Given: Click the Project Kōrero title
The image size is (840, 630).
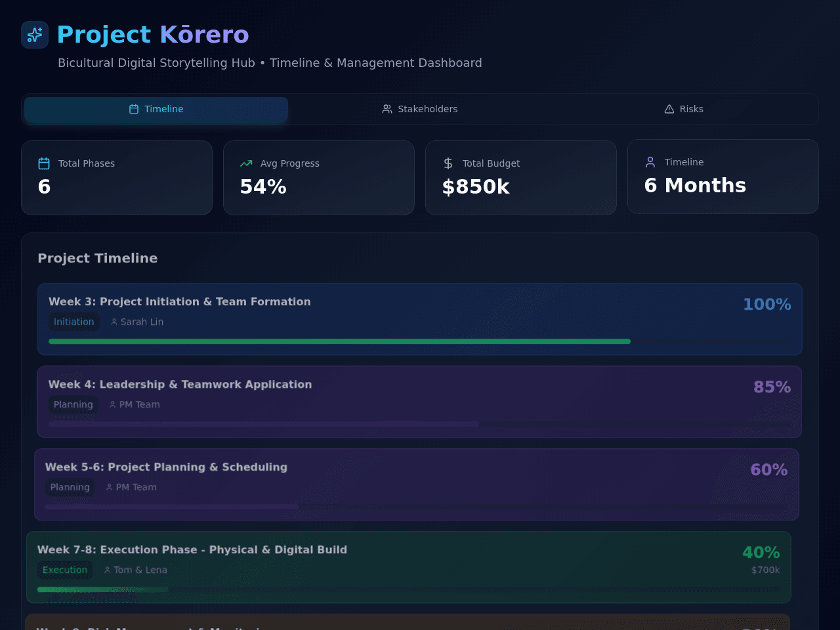Looking at the screenshot, I should click(153, 35).
